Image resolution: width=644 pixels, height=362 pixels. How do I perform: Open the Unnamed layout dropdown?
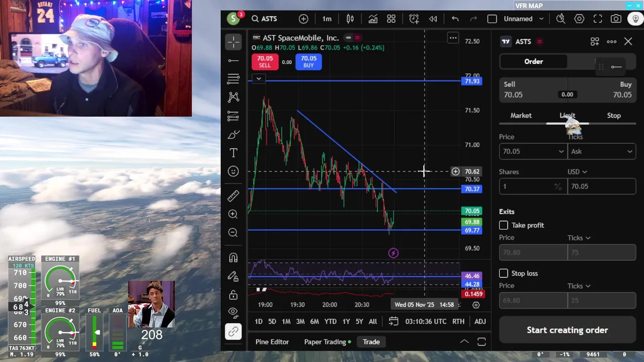coord(524,19)
